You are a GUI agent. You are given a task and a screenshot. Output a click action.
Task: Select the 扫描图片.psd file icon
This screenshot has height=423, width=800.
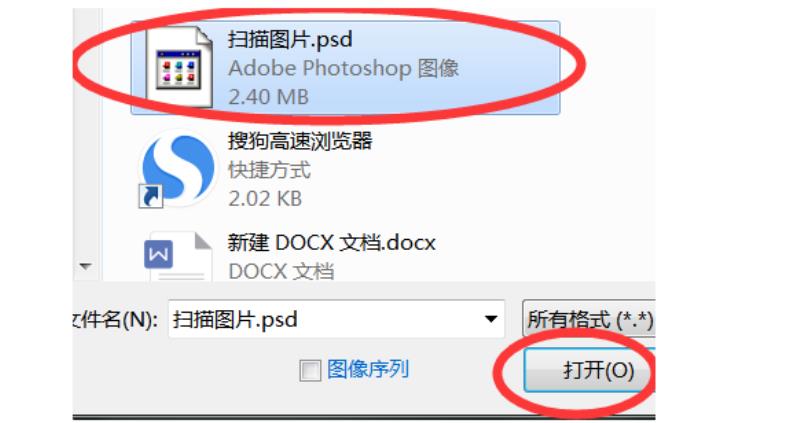tap(178, 67)
